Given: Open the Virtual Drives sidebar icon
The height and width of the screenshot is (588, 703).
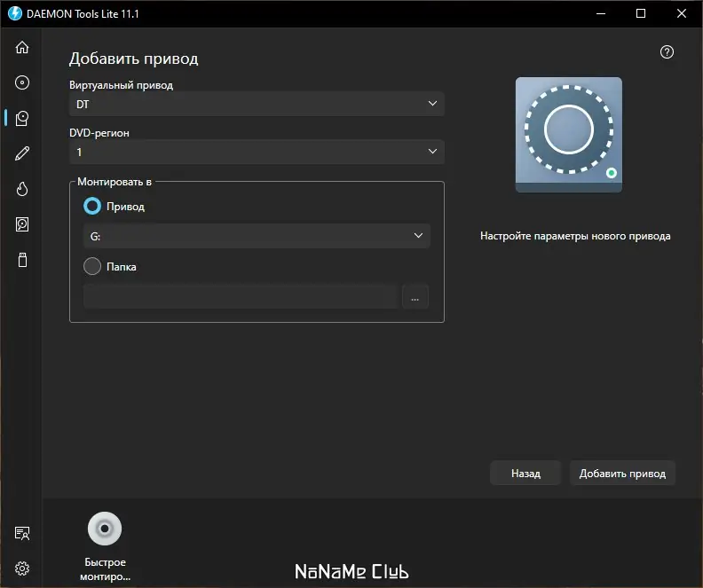Looking at the screenshot, I should pos(22,118).
